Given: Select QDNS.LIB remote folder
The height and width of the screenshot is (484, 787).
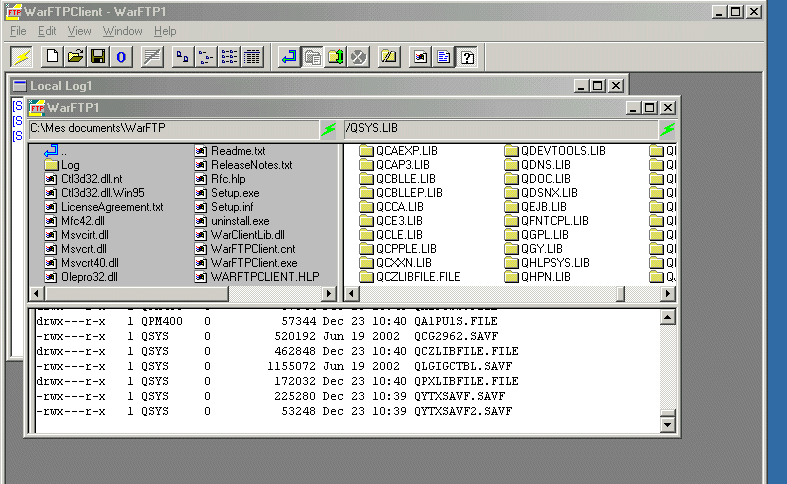Looking at the screenshot, I should [538, 165].
